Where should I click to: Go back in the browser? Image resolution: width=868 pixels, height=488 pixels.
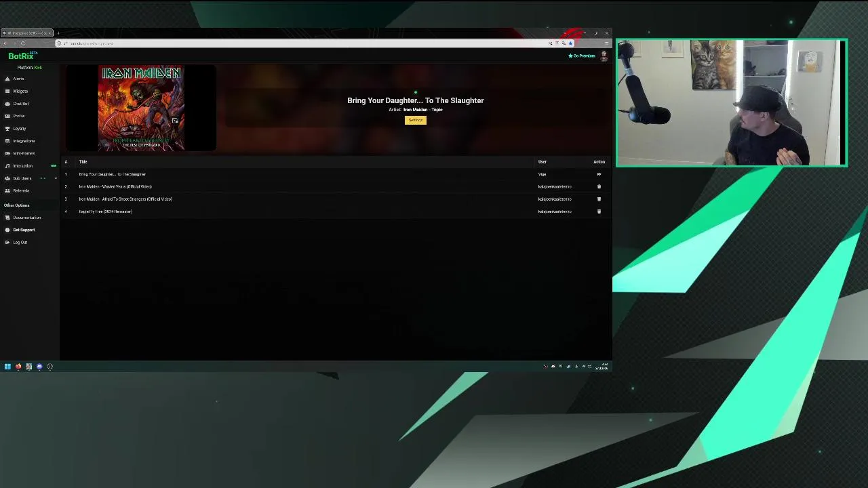tap(5, 43)
